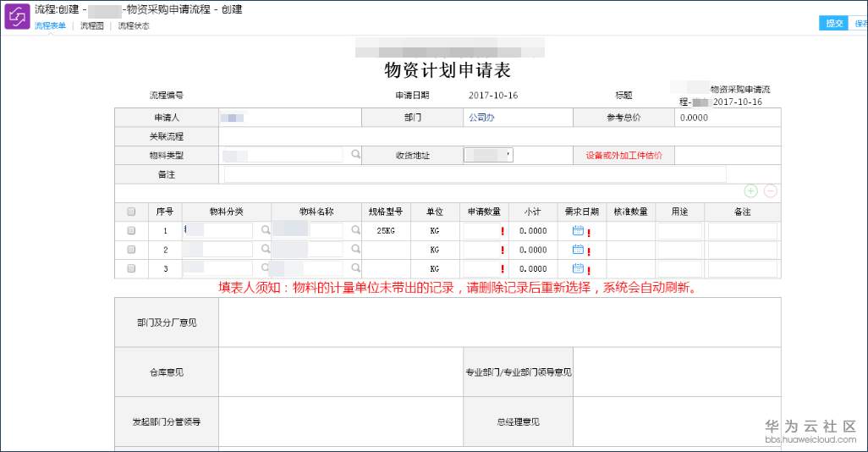Click the 总经理意见 label
Image resolution: width=868 pixels, height=452 pixels.
(518, 422)
